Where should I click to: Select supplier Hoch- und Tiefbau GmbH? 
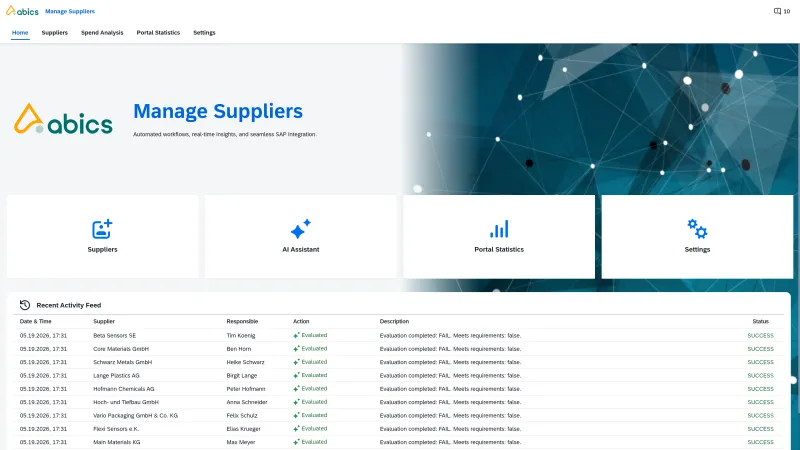pyautogui.click(x=126, y=402)
